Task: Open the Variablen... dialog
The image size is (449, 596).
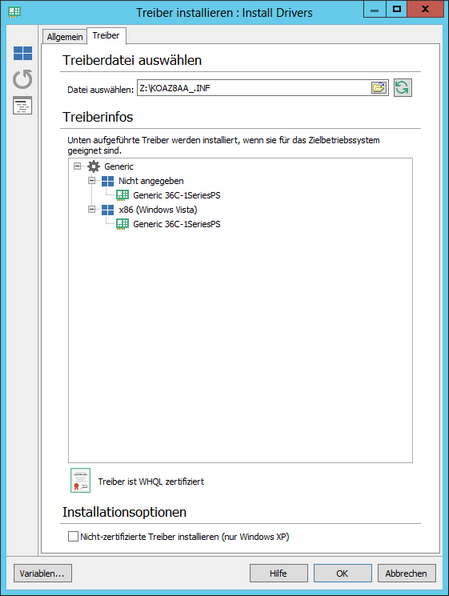Action: pyautogui.click(x=43, y=573)
